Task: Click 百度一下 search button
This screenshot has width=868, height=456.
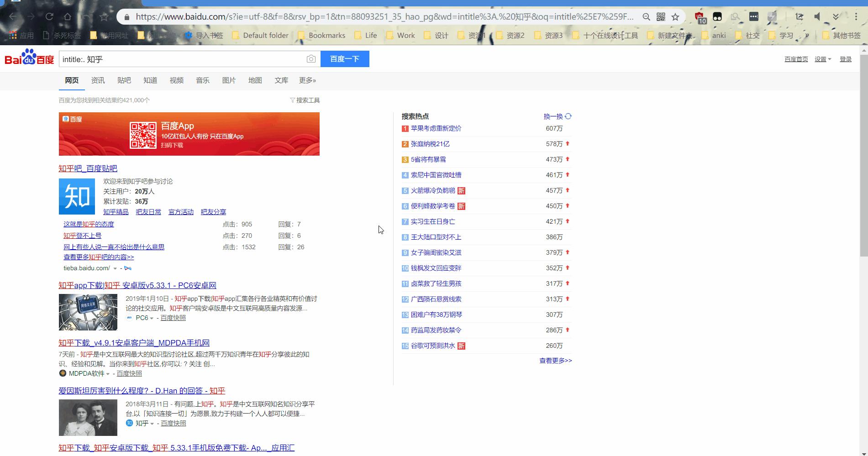Action: click(x=345, y=59)
